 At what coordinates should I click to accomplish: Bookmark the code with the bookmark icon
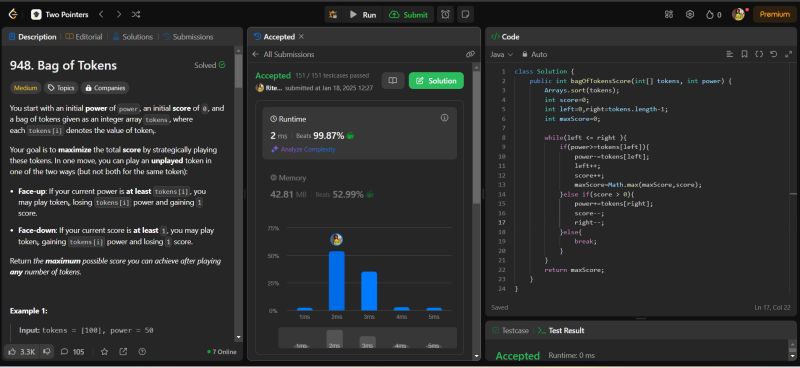coord(744,54)
